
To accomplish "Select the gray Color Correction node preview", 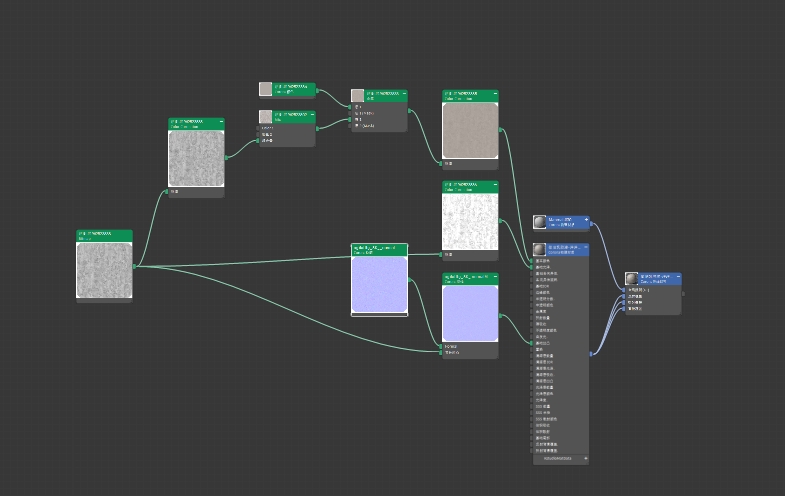I will (x=196, y=159).
